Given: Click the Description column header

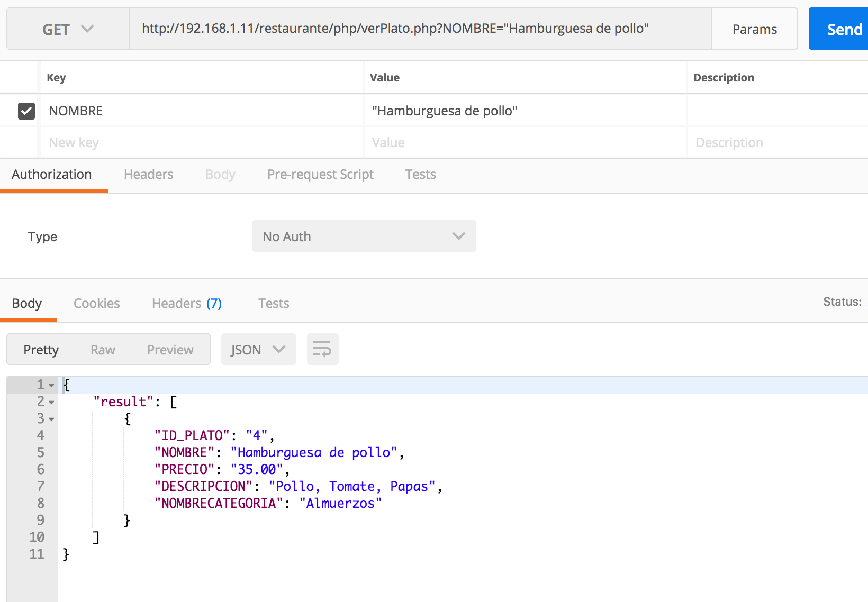Looking at the screenshot, I should (x=724, y=78).
